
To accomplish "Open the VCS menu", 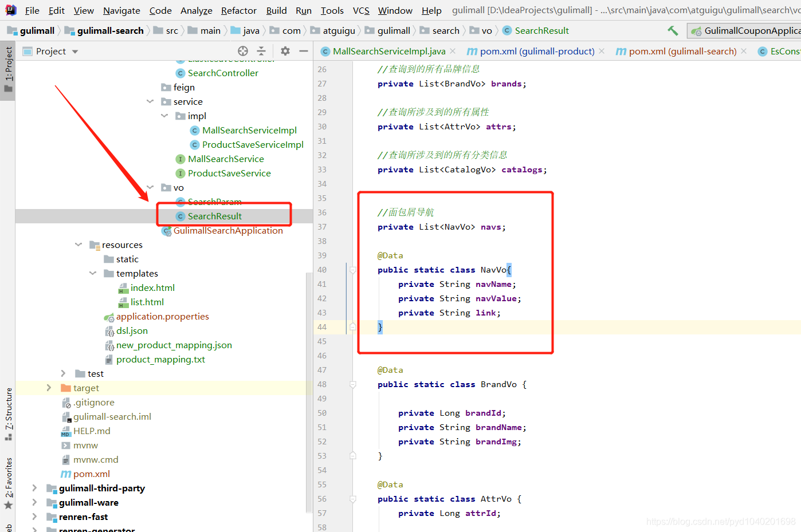I will click(x=361, y=10).
